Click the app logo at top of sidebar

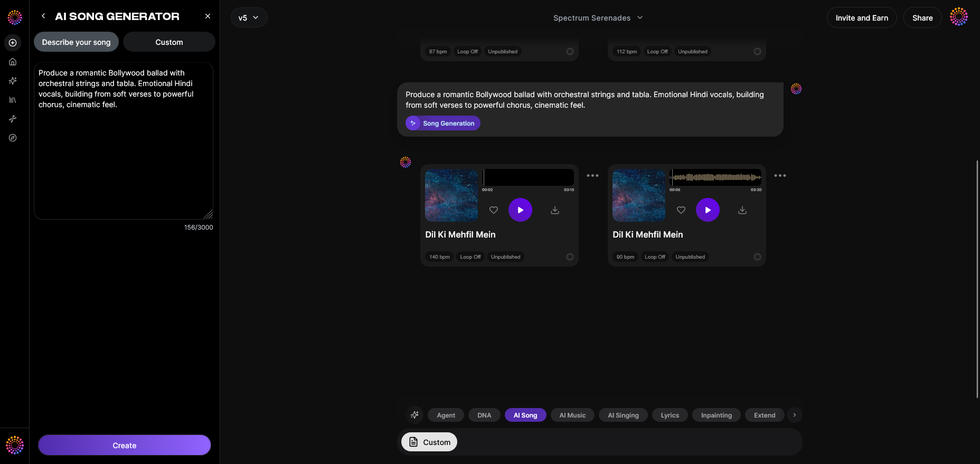15,17
